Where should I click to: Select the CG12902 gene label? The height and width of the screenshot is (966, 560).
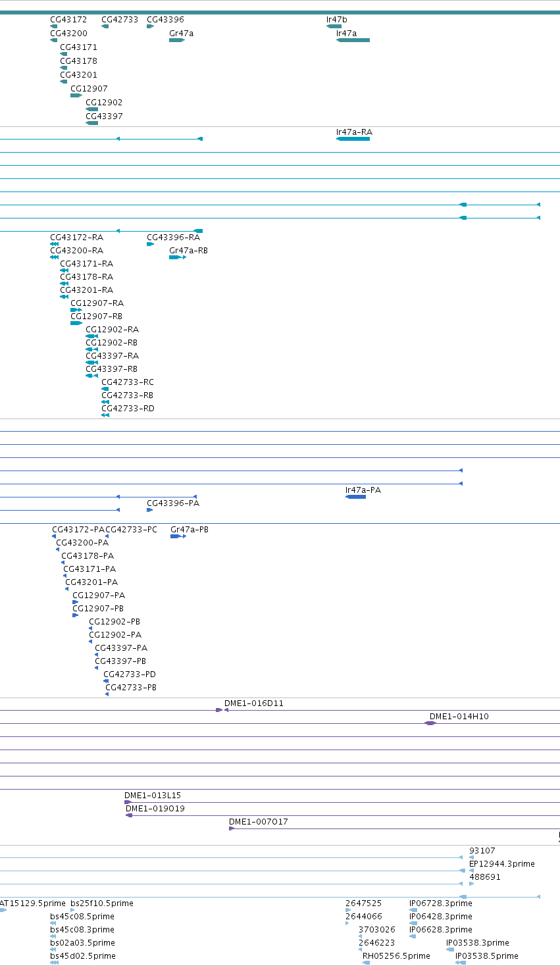(104, 103)
